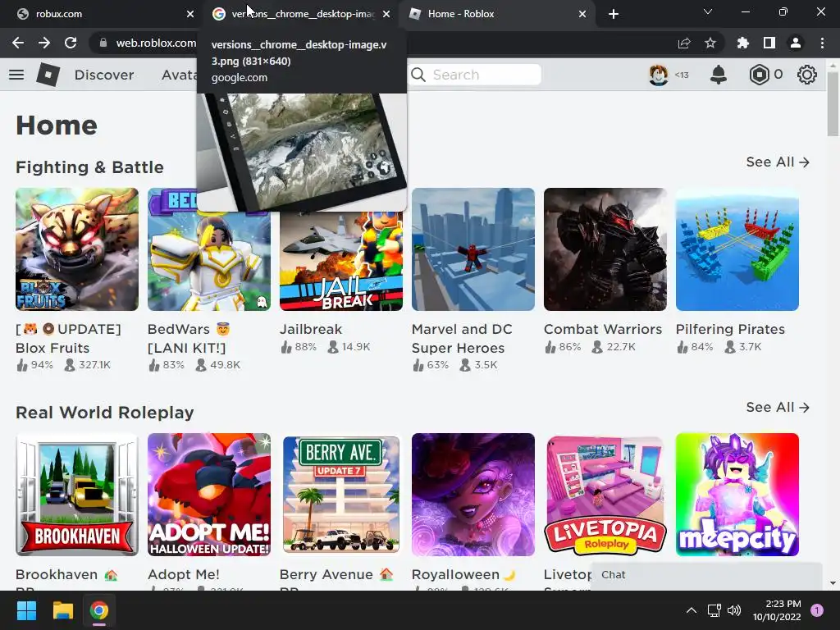Open File Explorer from the taskbar
The height and width of the screenshot is (630, 840).
click(x=62, y=610)
